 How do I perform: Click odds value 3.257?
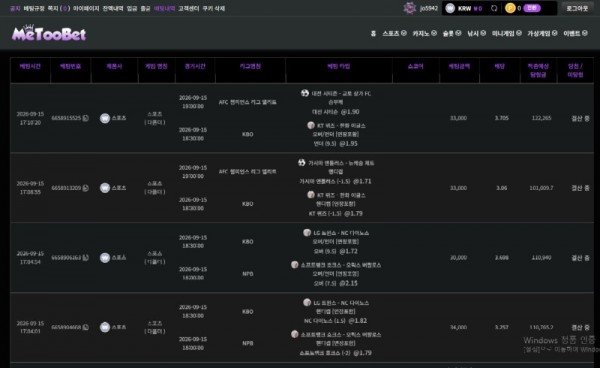point(502,327)
